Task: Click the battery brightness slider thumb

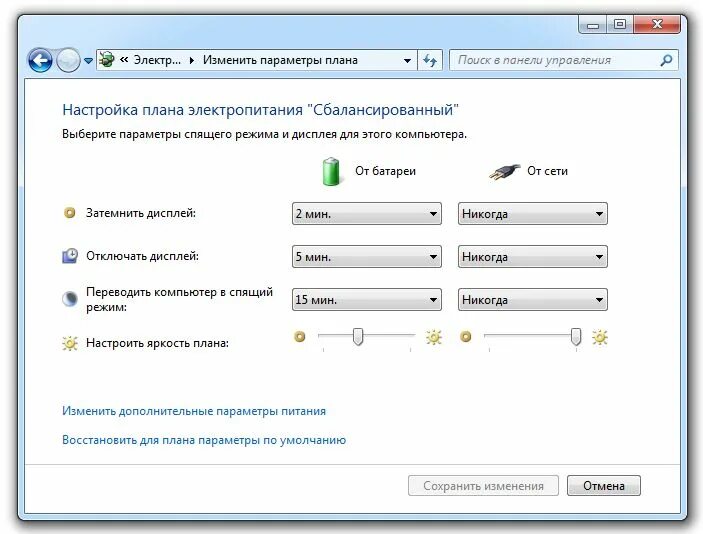Action: point(358,336)
